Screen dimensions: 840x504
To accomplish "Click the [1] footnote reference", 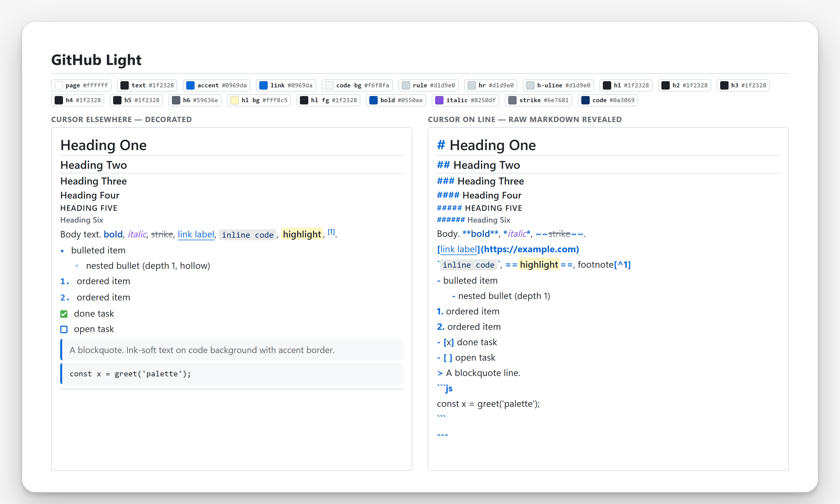I will 332,232.
